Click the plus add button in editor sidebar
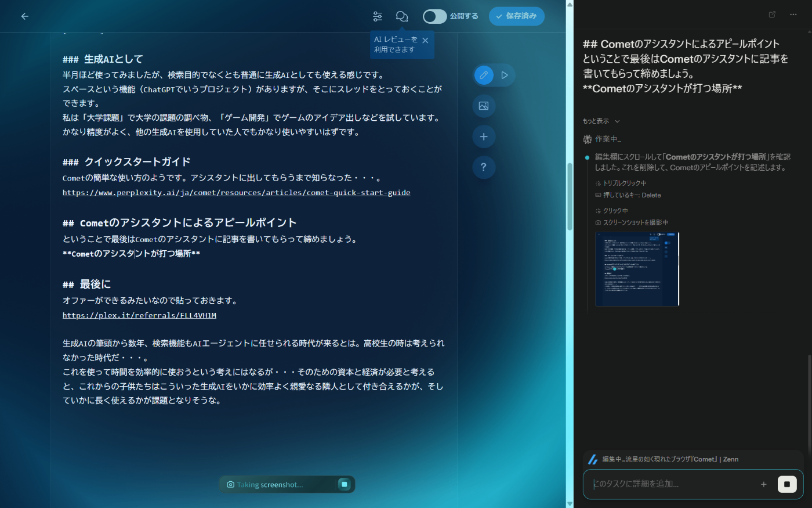The width and height of the screenshot is (812, 508). pos(484,136)
